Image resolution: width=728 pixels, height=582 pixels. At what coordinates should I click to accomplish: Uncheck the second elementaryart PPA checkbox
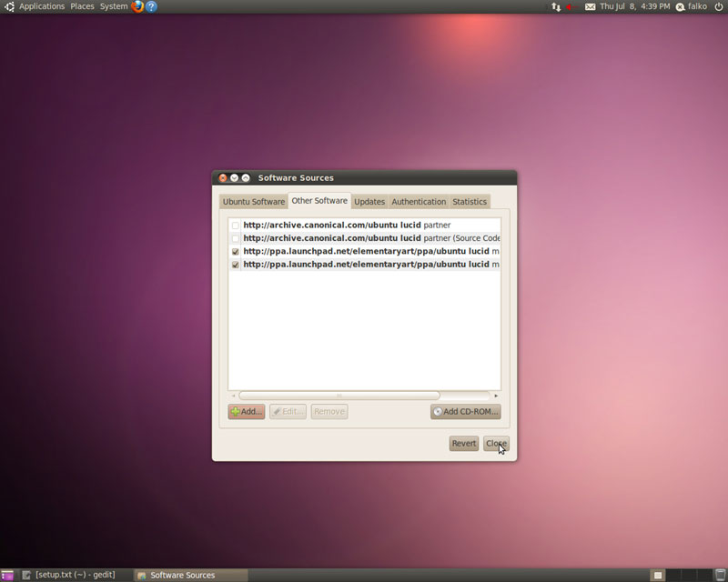tap(236, 265)
